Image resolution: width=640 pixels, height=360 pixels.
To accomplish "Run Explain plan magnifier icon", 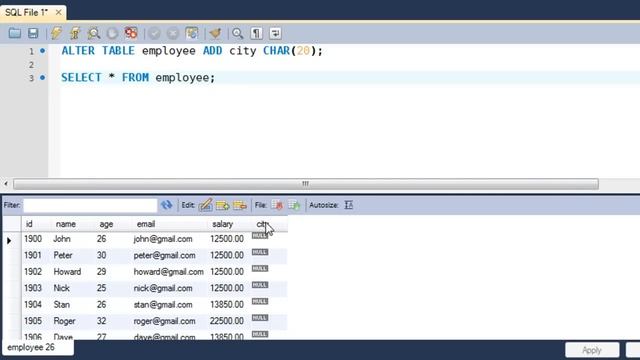I will (x=94, y=33).
